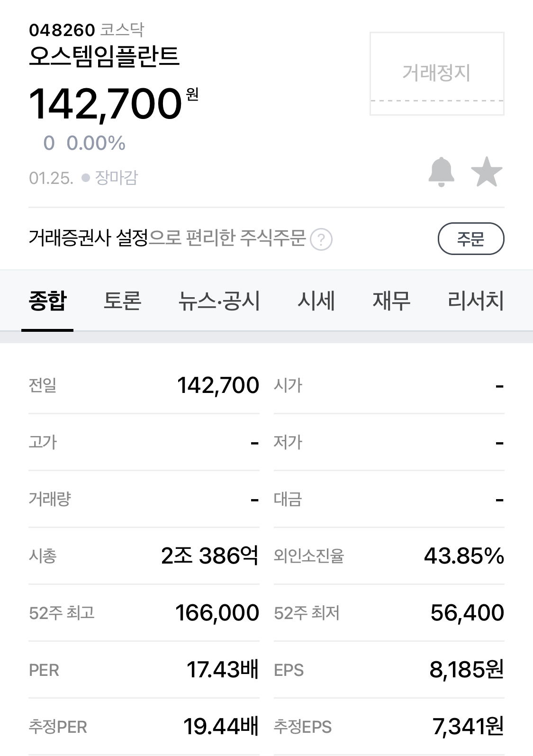Go to the 시세 tab

click(316, 301)
